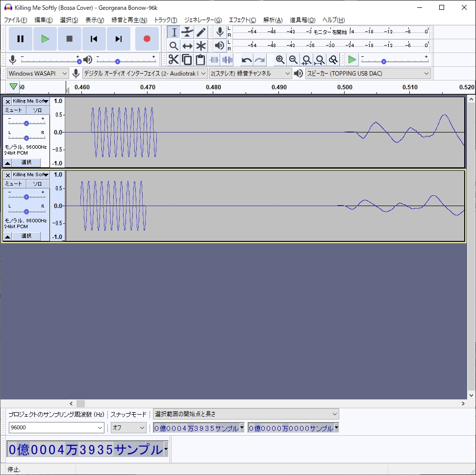
Task: Close the first track with its X
Action: coord(8,102)
